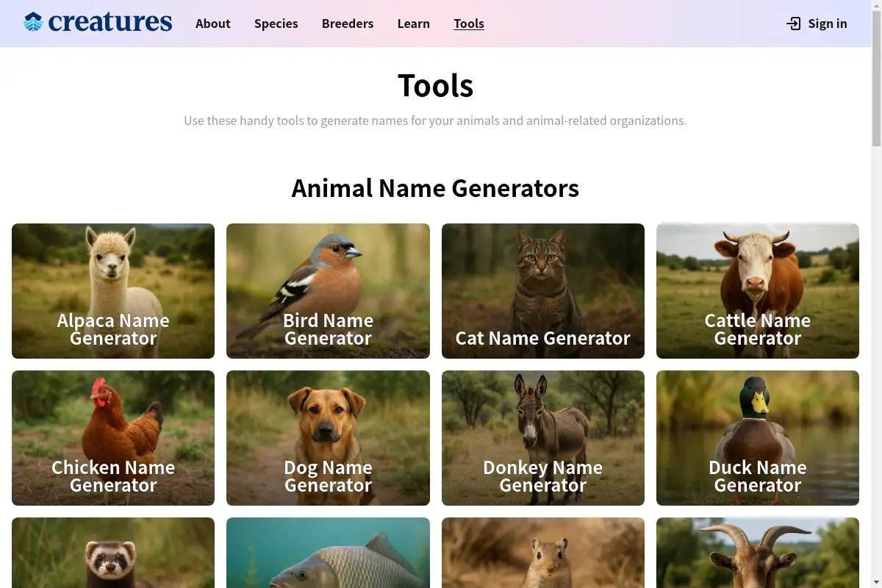Image resolution: width=882 pixels, height=588 pixels.
Task: Select the goat photo card
Action: [758, 553]
